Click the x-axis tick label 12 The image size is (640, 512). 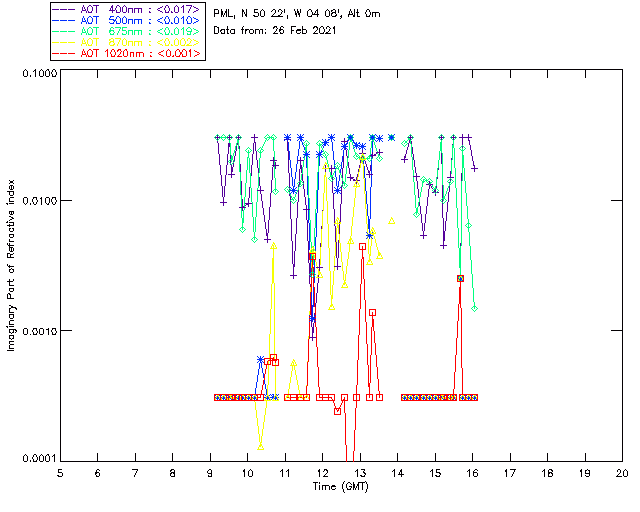(322, 473)
